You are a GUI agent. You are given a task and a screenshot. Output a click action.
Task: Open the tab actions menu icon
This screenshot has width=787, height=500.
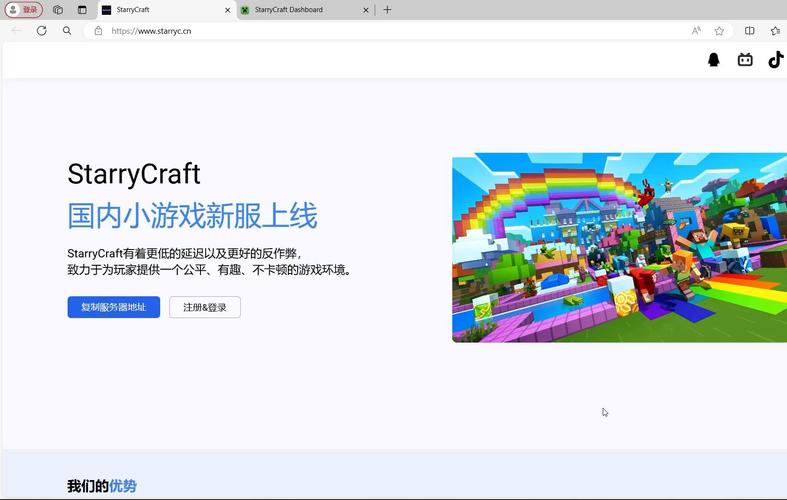tap(82, 10)
